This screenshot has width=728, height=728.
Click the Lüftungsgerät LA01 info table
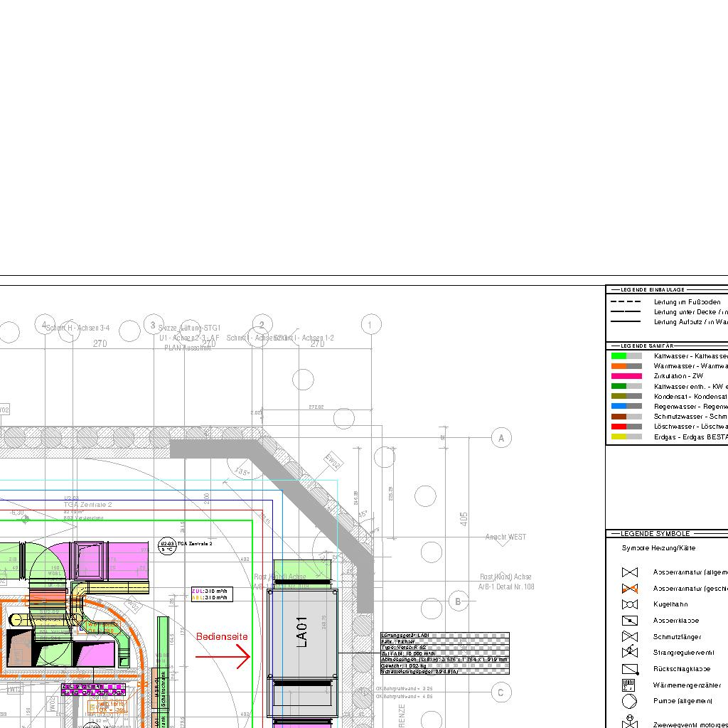click(x=445, y=653)
